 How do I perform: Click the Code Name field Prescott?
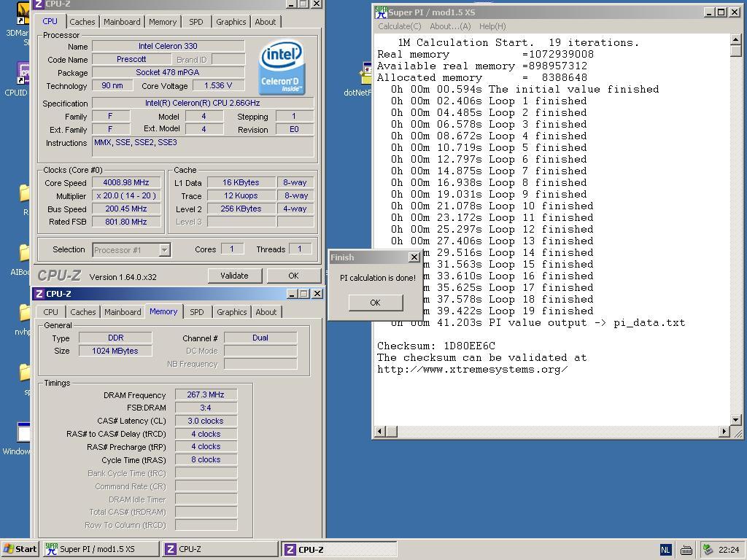click(131, 59)
